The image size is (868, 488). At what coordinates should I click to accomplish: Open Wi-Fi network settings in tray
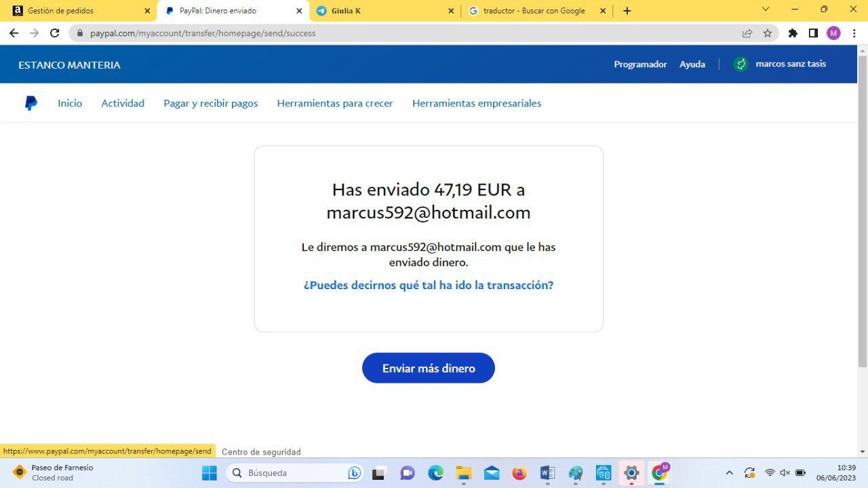coord(770,473)
